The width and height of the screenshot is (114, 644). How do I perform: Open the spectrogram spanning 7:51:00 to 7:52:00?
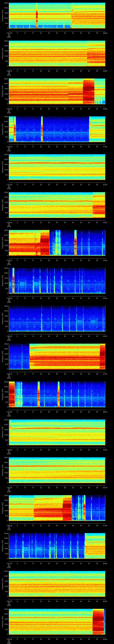[x=57, y=546]
